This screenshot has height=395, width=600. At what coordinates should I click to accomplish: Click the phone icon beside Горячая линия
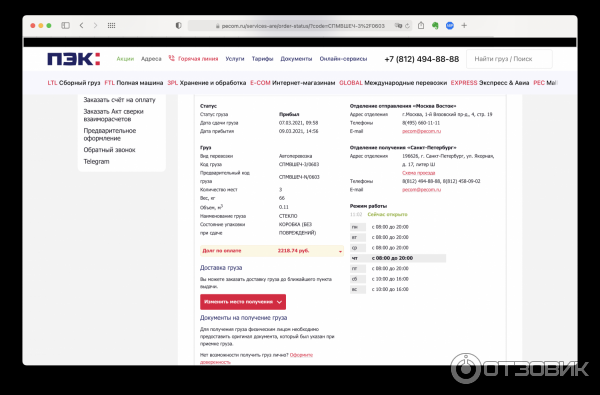171,58
